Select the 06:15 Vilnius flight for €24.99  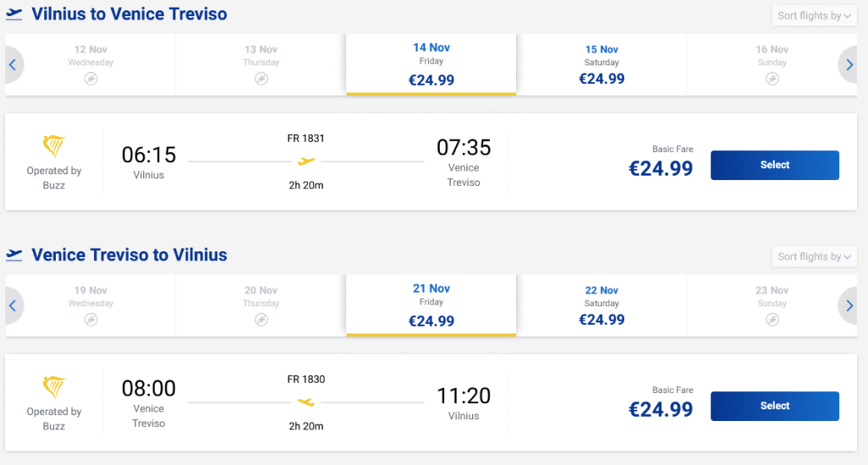tap(774, 165)
